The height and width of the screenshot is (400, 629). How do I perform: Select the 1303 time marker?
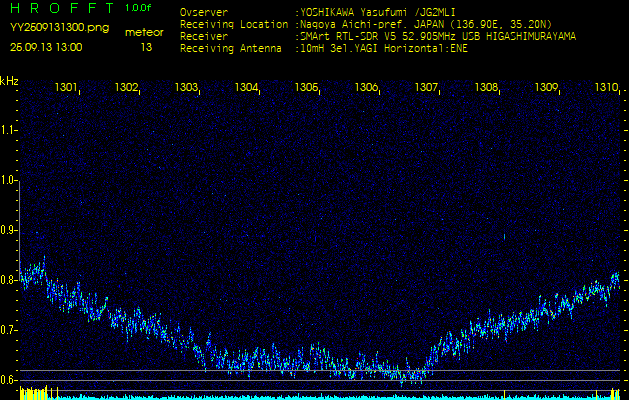187,88
